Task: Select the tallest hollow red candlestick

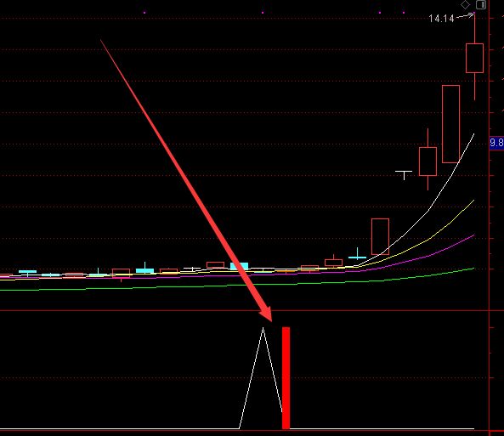Action: 450,124
